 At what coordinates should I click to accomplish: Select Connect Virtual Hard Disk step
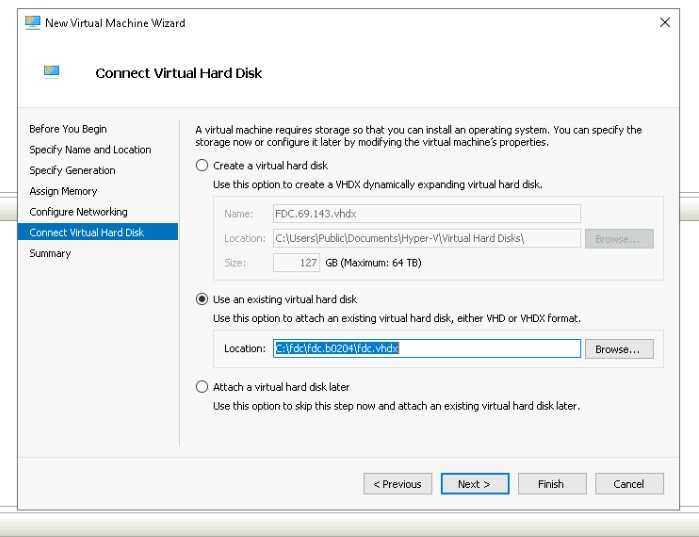(x=86, y=233)
